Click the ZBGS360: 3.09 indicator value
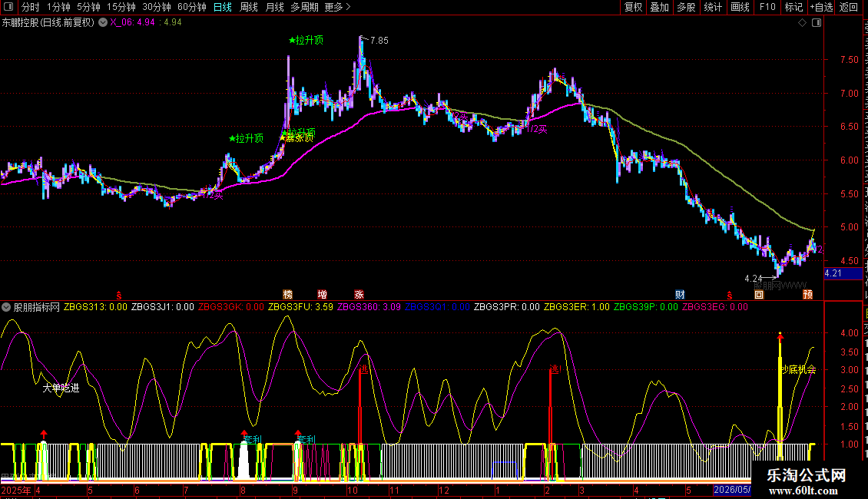 (369, 306)
